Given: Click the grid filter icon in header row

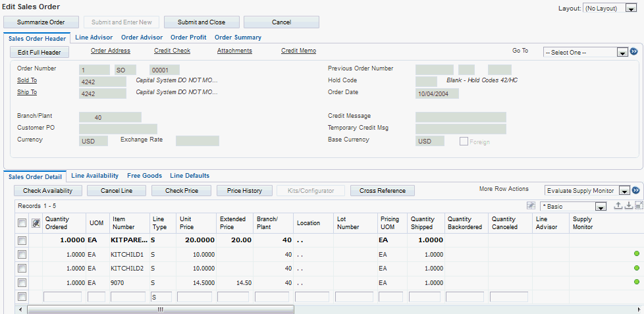Looking at the screenshot, I should tap(36, 223).
